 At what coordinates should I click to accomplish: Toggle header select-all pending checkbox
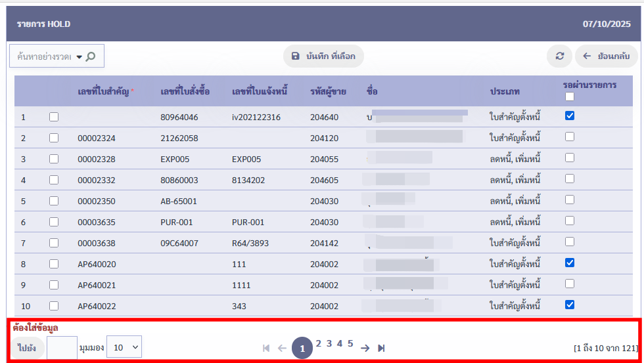tap(570, 97)
